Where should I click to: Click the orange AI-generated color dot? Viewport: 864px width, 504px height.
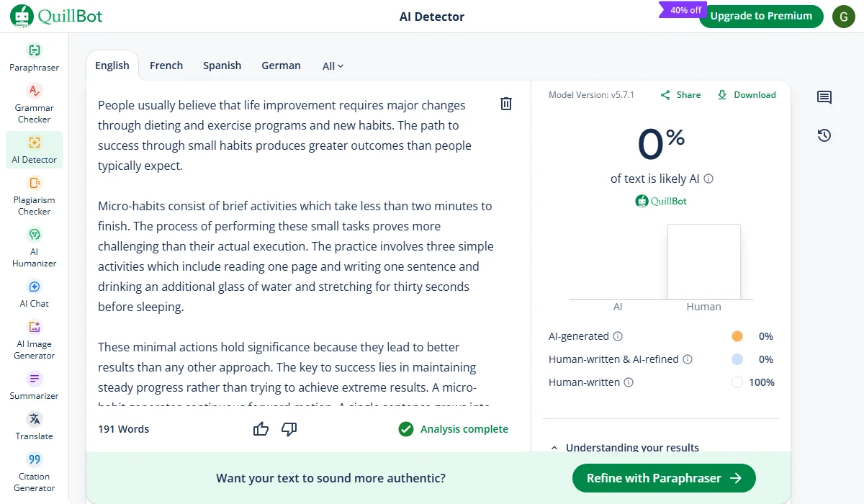point(737,336)
